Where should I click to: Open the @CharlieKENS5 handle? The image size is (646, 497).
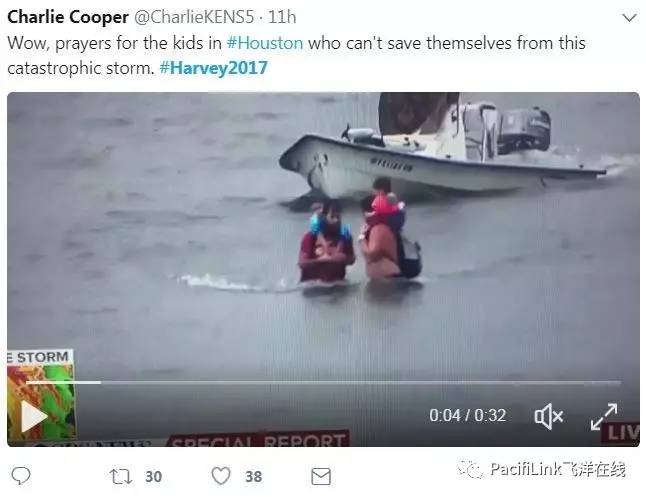click(x=194, y=17)
